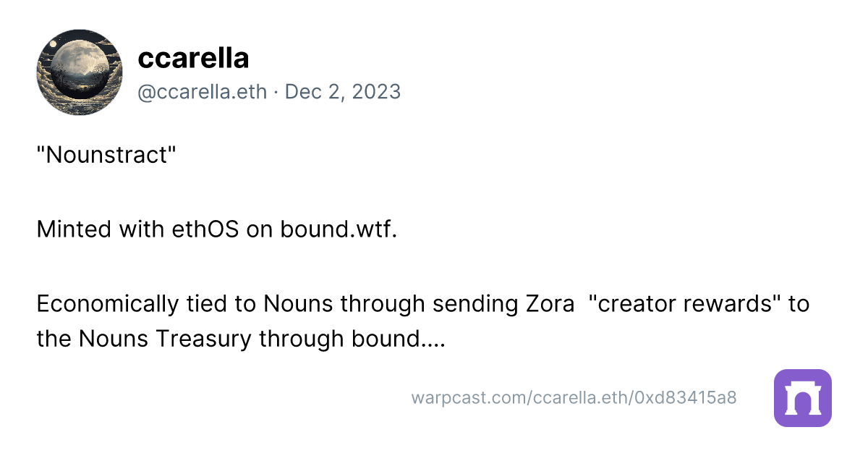This screenshot has width=868, height=456.
Task: Open ccarella's moon avatar picture
Action: (x=80, y=72)
